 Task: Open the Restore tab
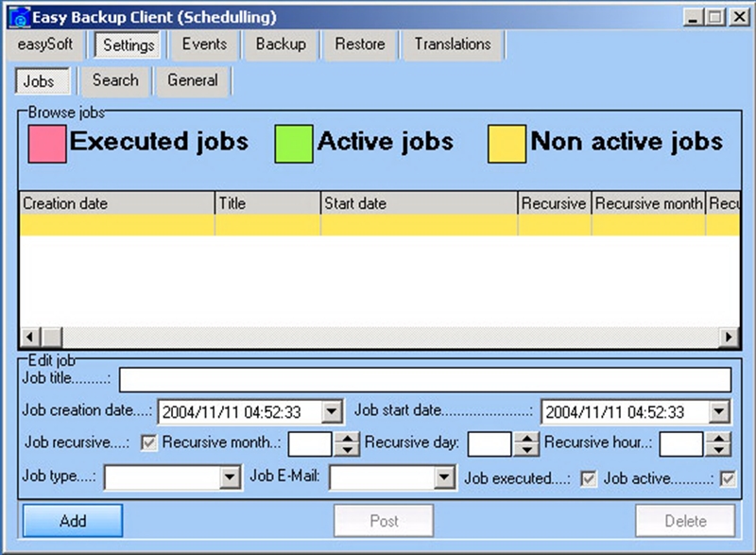pos(358,43)
